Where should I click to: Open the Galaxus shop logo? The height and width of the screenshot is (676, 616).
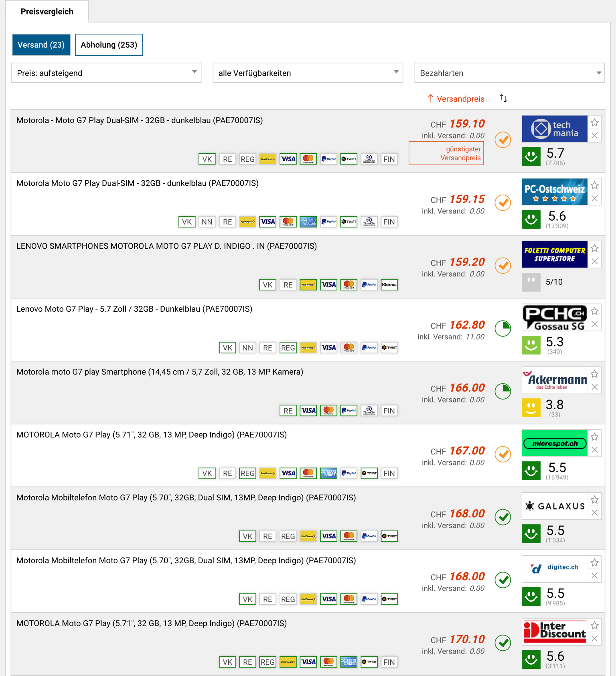(x=555, y=506)
